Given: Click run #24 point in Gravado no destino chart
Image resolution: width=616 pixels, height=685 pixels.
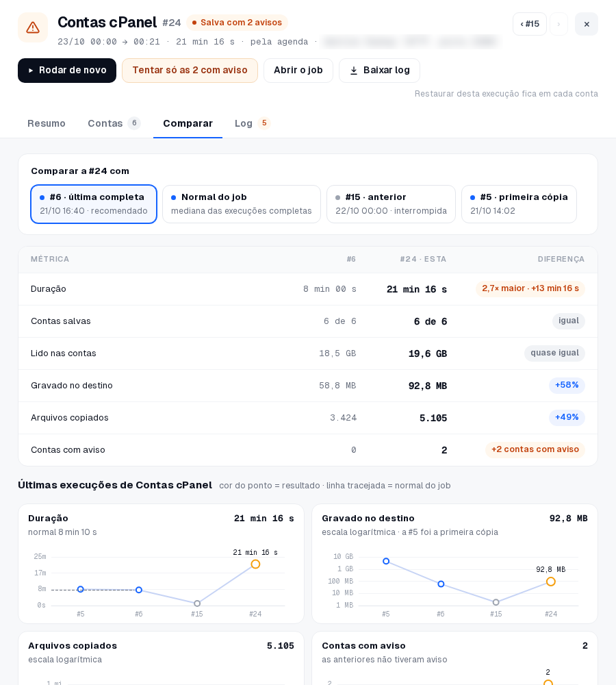Looking at the screenshot, I should pyautogui.click(x=551, y=582).
